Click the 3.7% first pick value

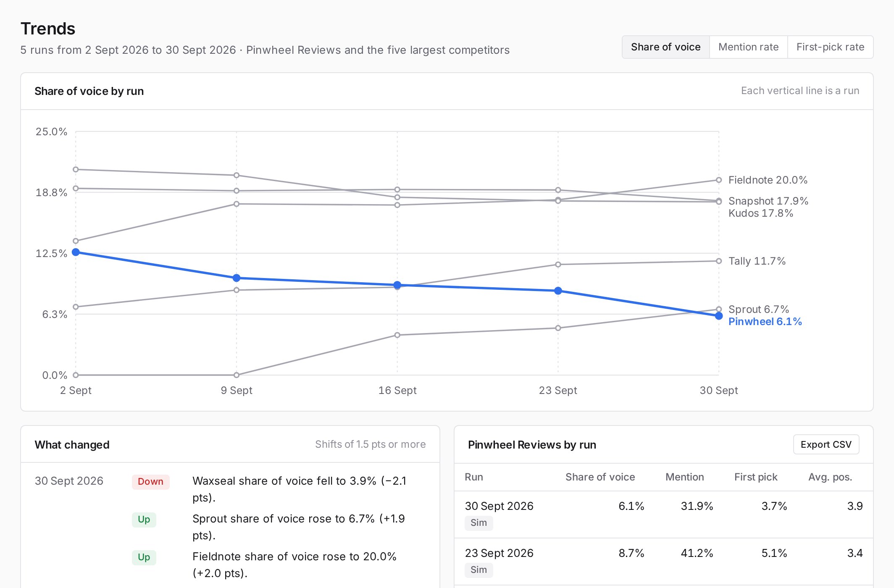(x=774, y=506)
